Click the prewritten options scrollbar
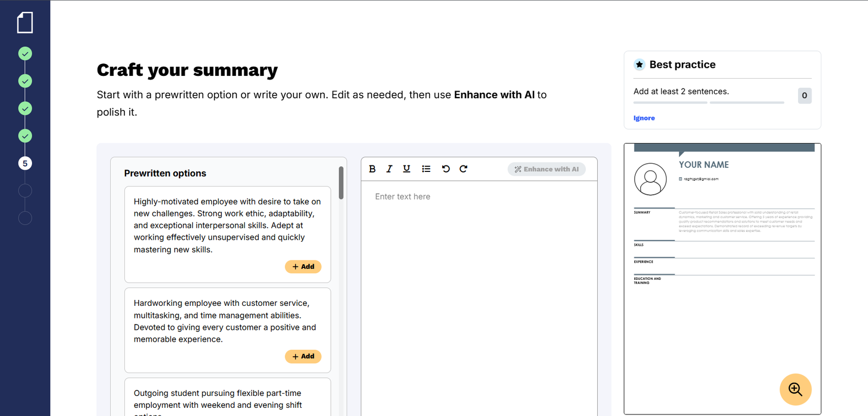 click(341, 183)
